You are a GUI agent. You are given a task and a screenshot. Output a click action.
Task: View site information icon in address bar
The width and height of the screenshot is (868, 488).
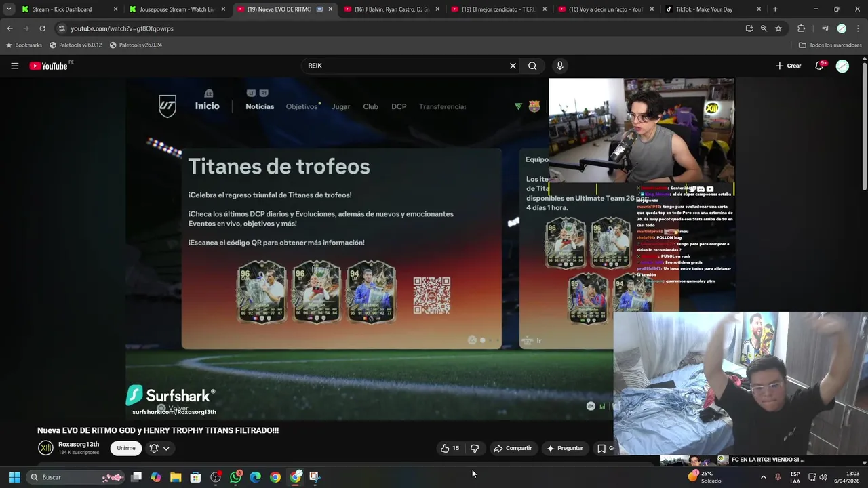(x=62, y=28)
